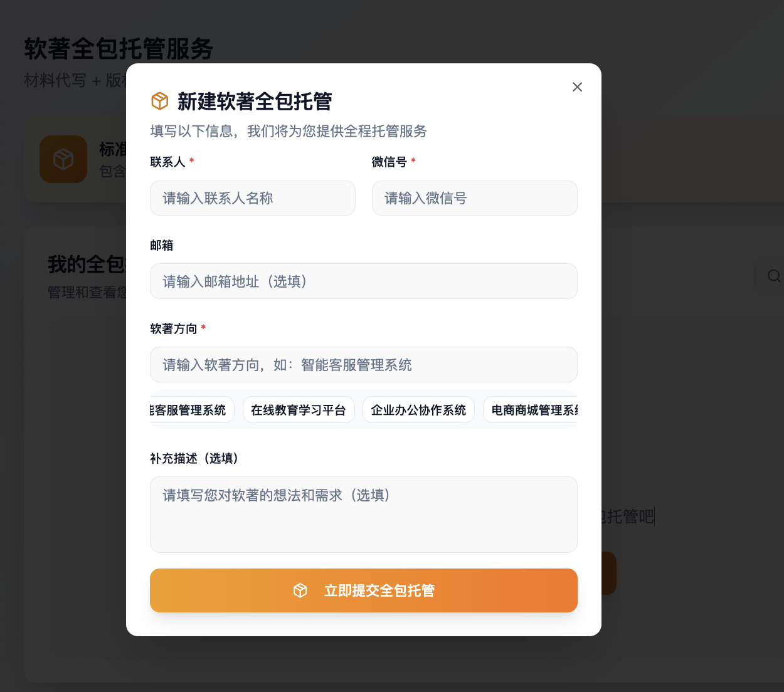The image size is (784, 692).
Task: Click the 联系人 field label
Action: (167, 162)
